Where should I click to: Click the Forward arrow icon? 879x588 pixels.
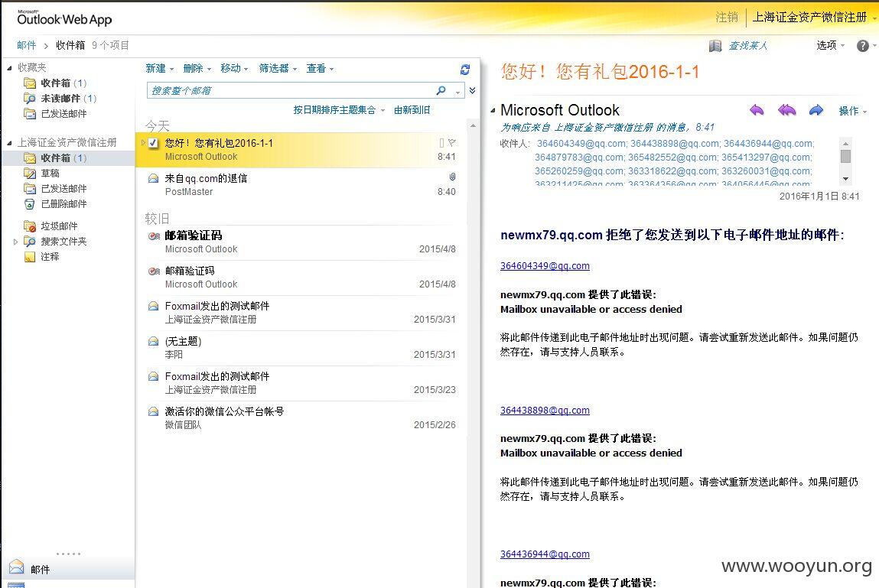click(816, 110)
